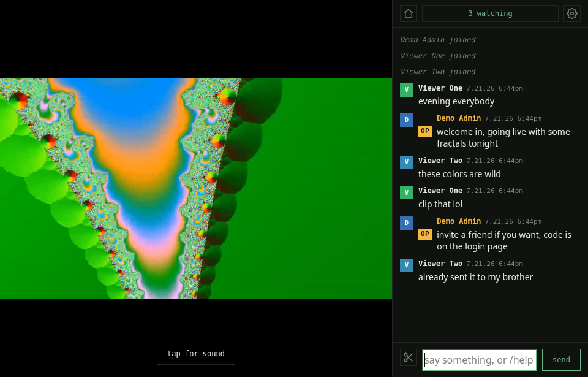Image resolution: width=588 pixels, height=377 pixels.
Task: Click the '3 watching' viewer count
Action: [490, 13]
